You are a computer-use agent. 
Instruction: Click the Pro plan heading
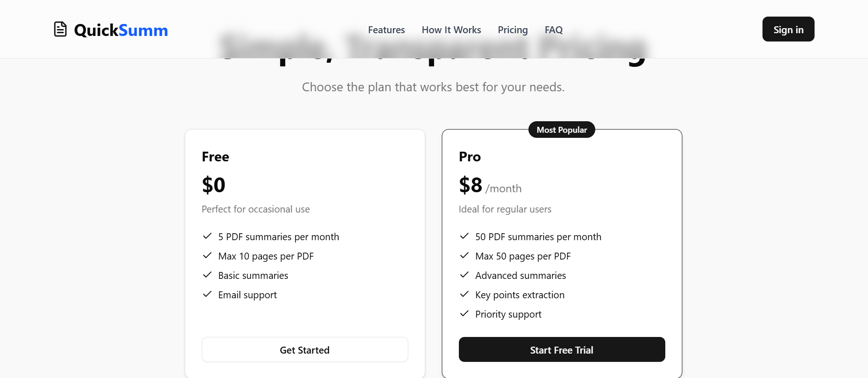tap(470, 157)
